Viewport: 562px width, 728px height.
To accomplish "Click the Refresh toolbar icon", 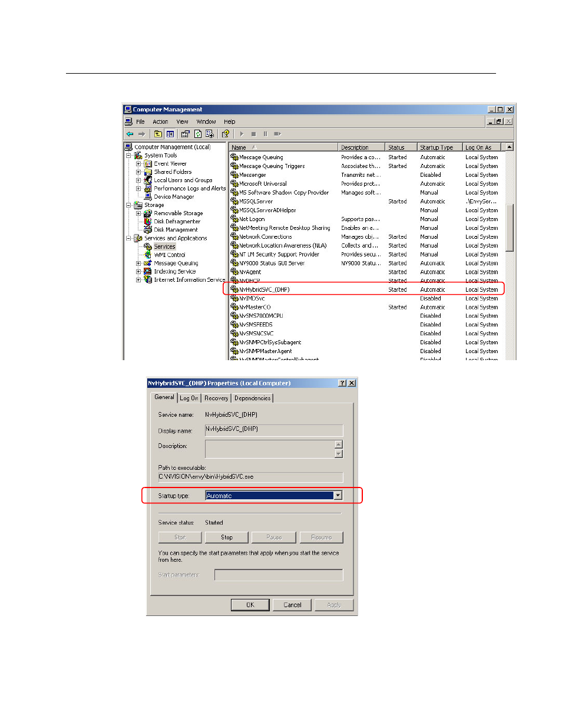I will coord(198,134).
